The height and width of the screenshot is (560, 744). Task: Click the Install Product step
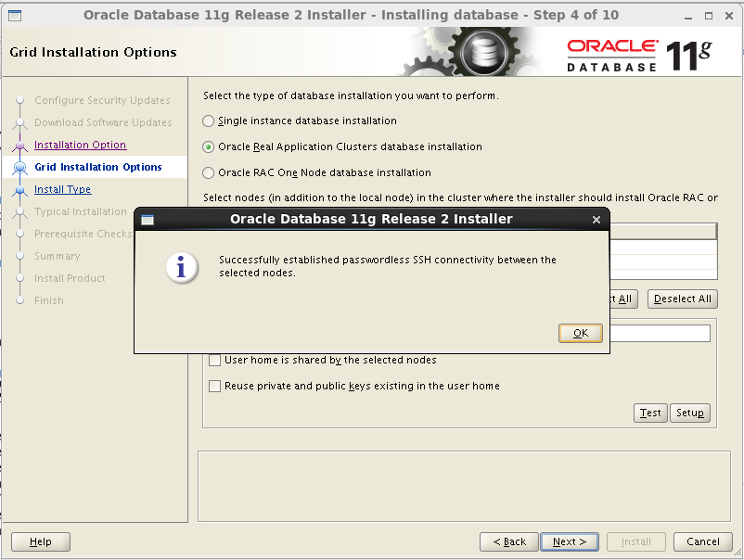pos(70,278)
